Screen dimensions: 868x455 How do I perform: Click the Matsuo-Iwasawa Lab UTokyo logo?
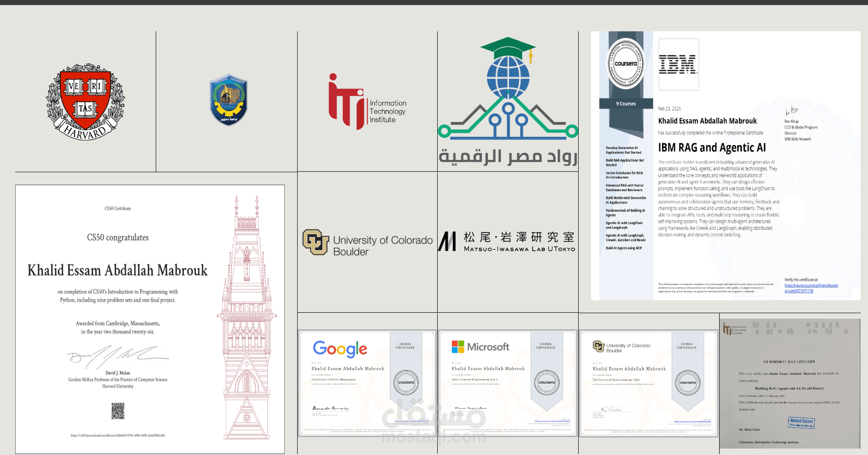coord(507,241)
